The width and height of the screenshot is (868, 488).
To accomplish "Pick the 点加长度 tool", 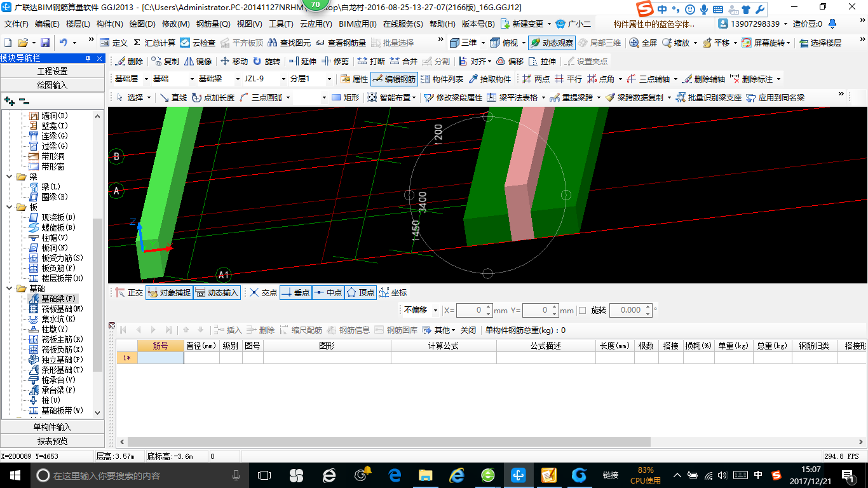I will tap(213, 97).
